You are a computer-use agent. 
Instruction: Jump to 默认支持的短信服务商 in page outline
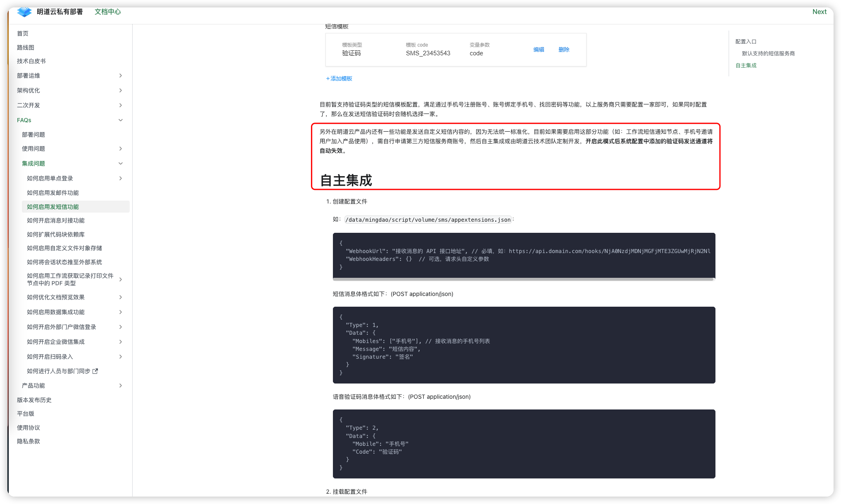click(768, 54)
